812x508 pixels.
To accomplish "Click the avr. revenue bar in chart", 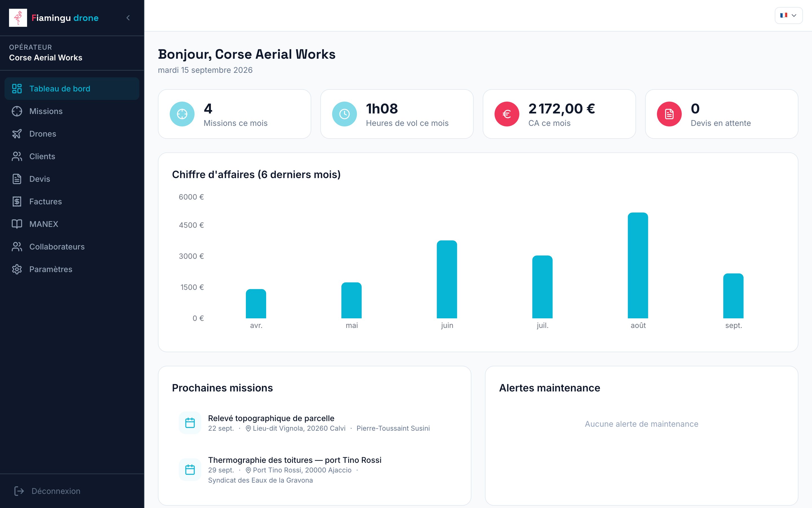I will click(256, 304).
